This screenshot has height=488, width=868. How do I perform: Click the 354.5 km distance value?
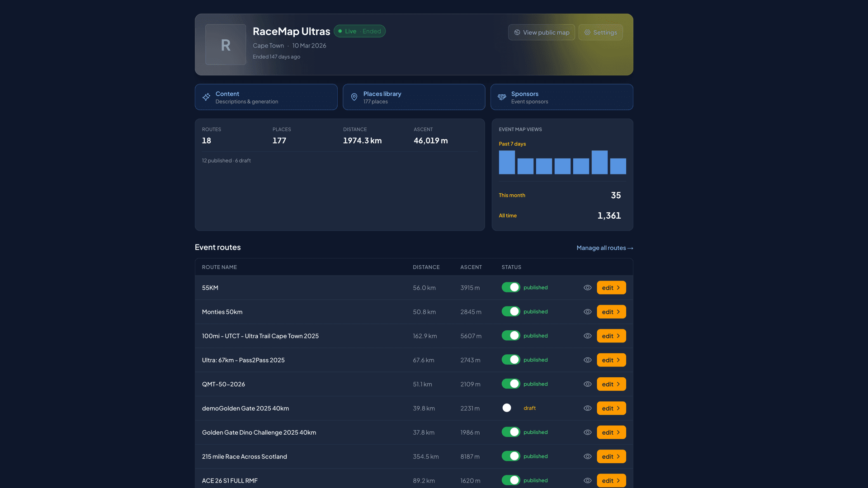(x=426, y=456)
